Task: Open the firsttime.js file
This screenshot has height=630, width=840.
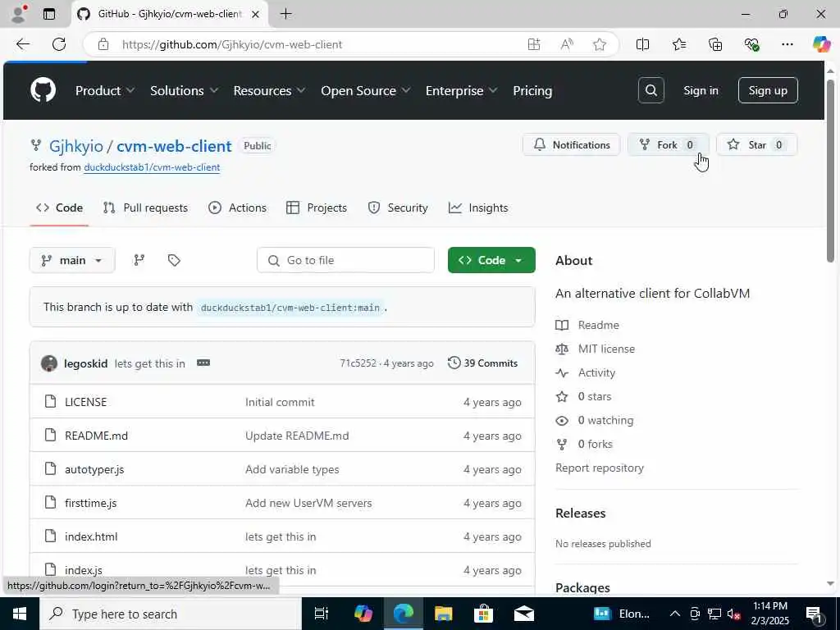Action: [x=90, y=503]
